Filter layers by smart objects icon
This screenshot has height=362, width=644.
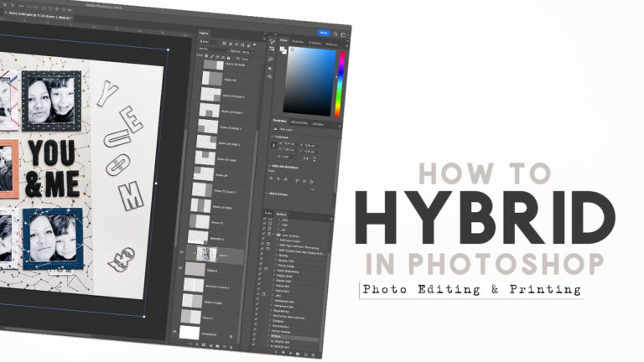pyautogui.click(x=248, y=45)
